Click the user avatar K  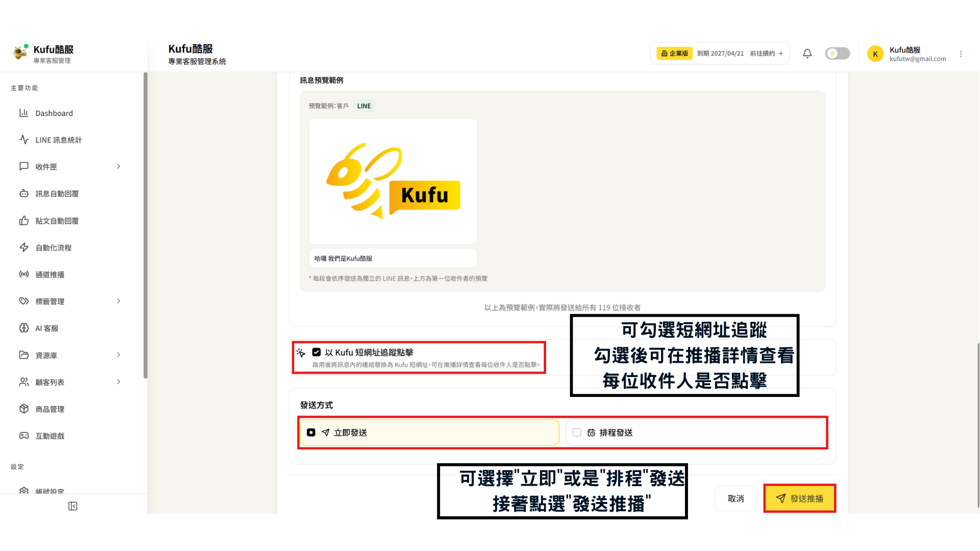pos(875,54)
